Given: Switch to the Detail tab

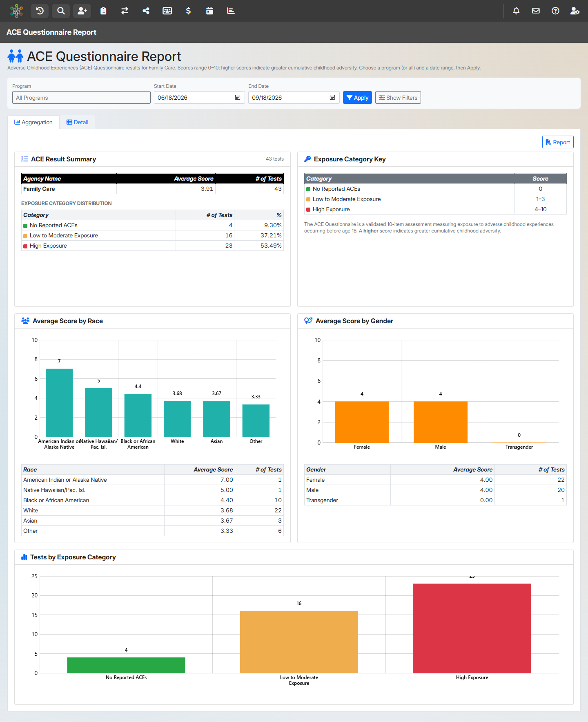Looking at the screenshot, I should [78, 122].
